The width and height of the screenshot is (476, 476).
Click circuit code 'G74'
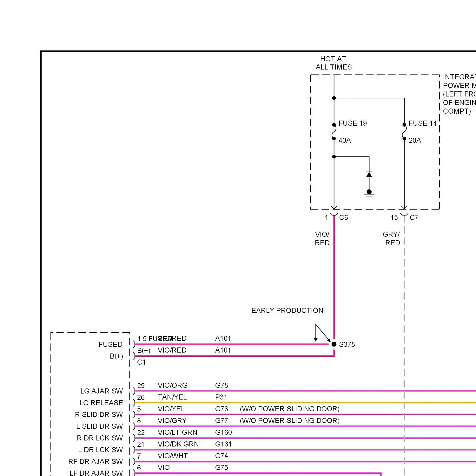pos(221,456)
